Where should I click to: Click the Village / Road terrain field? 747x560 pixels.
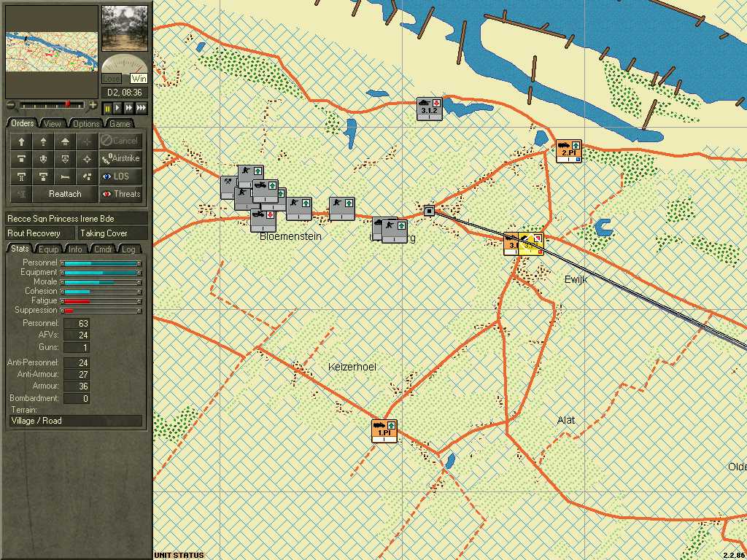coord(76,421)
